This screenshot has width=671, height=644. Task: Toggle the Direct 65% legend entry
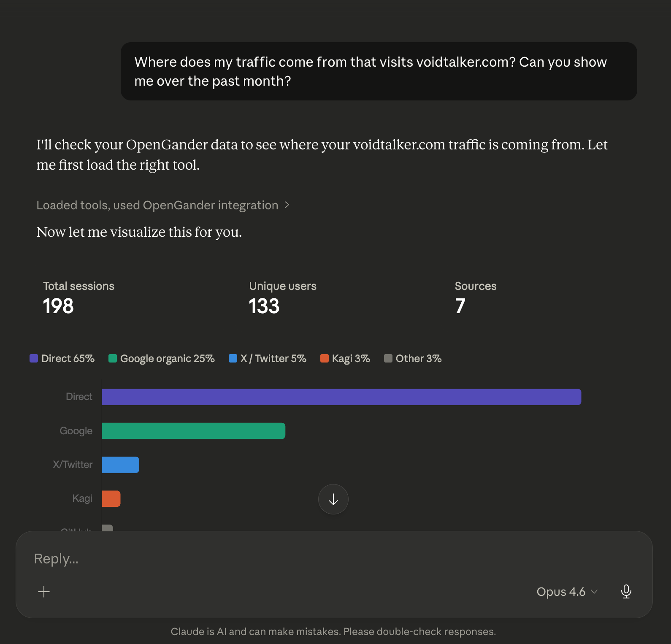(x=62, y=359)
